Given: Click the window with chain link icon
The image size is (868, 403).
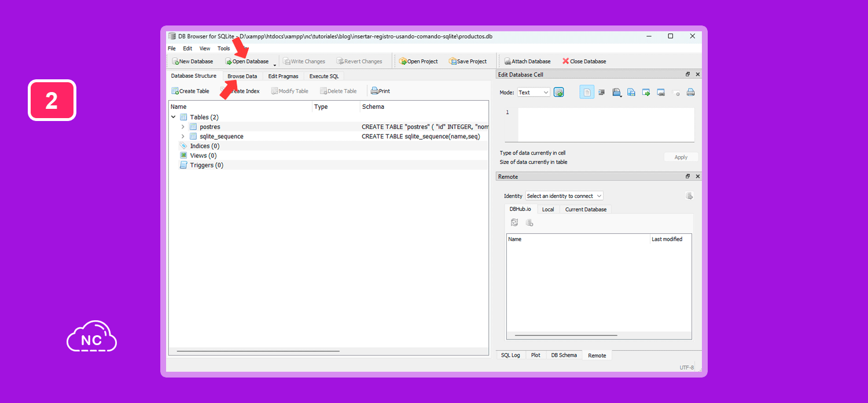Looking at the screenshot, I should pyautogui.click(x=661, y=92).
